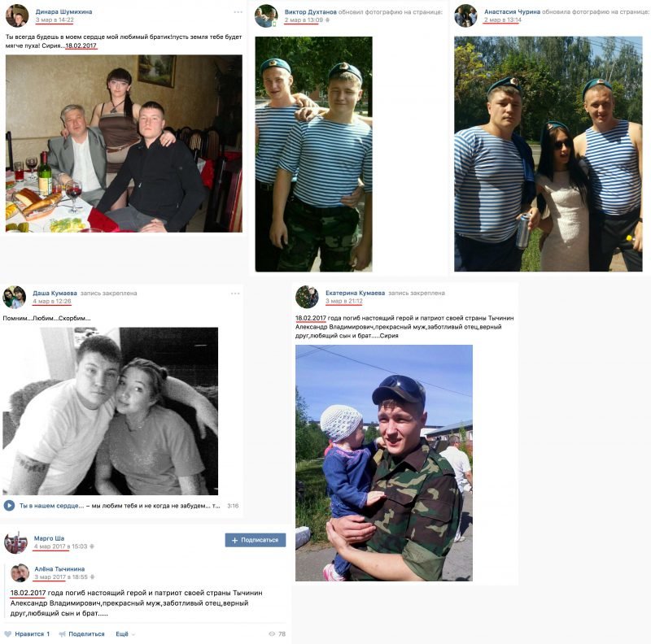The image size is (651, 644).
Task: Play the audio track under Даша Кумаева's post
Action: (9, 506)
